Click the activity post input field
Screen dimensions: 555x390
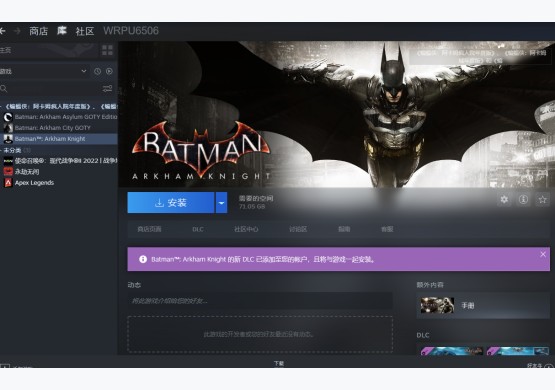(260, 301)
